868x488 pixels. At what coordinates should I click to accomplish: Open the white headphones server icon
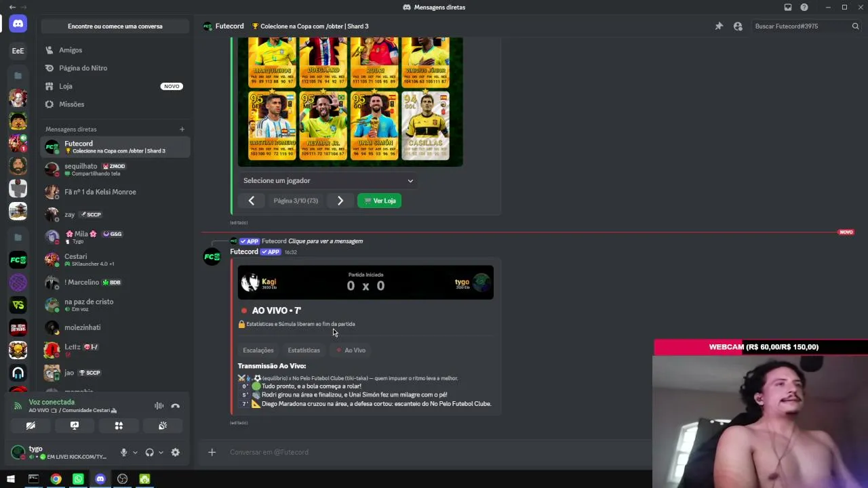click(18, 373)
